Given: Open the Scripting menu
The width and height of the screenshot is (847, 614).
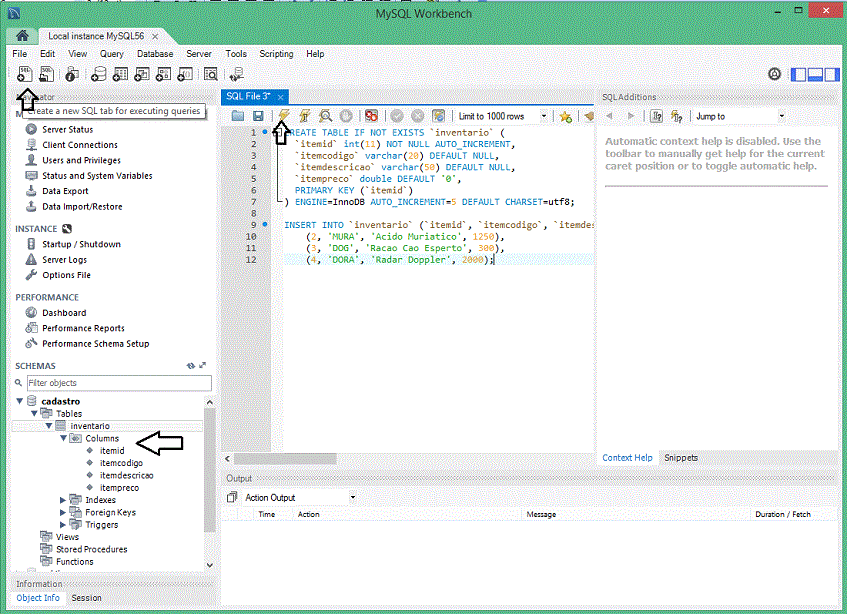Looking at the screenshot, I should (276, 53).
